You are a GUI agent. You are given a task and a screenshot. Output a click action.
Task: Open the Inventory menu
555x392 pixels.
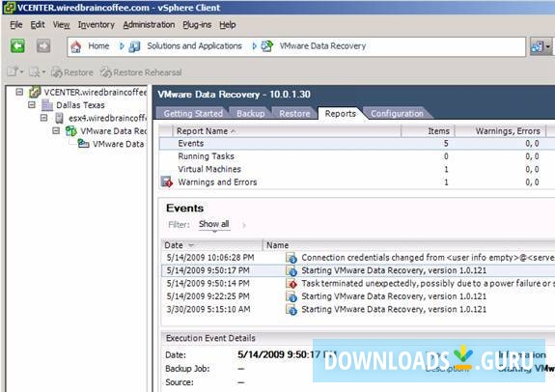[x=97, y=25]
